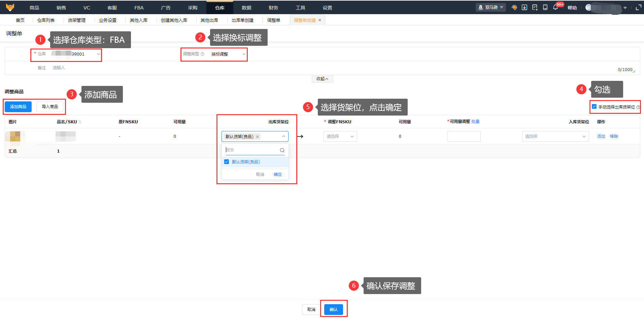
Task: Click the blue 确认 button at bottom
Action: click(x=334, y=310)
